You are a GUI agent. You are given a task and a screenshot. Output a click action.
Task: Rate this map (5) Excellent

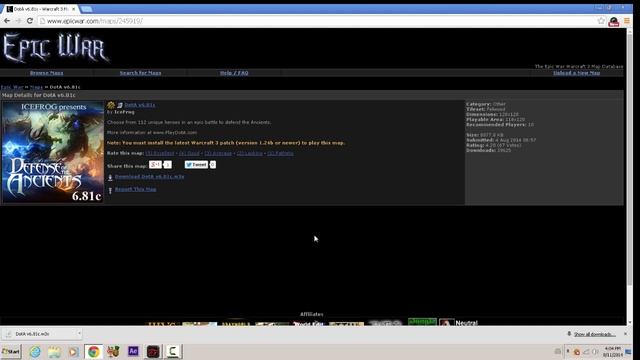(160, 153)
